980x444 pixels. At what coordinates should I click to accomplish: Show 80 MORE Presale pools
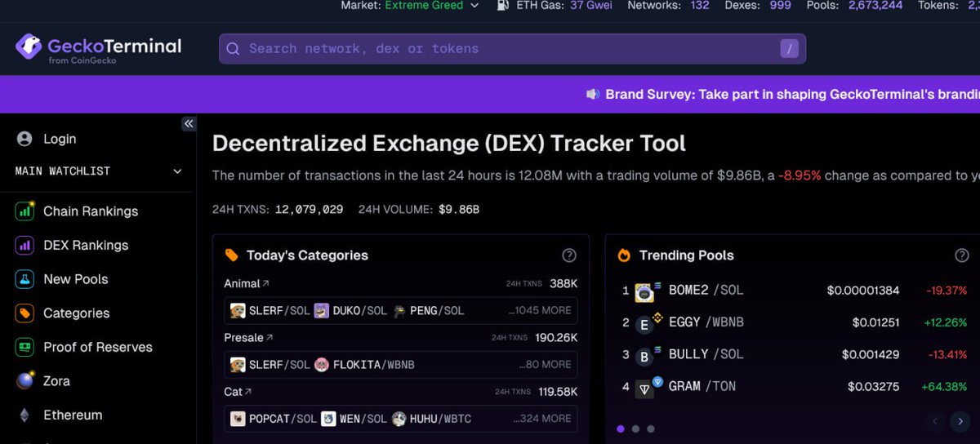(545, 365)
